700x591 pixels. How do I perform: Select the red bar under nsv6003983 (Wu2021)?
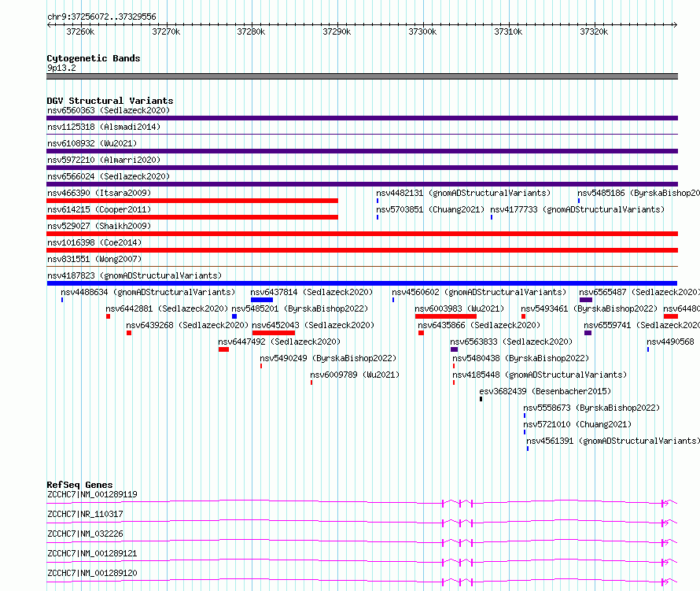pyautogui.click(x=445, y=316)
